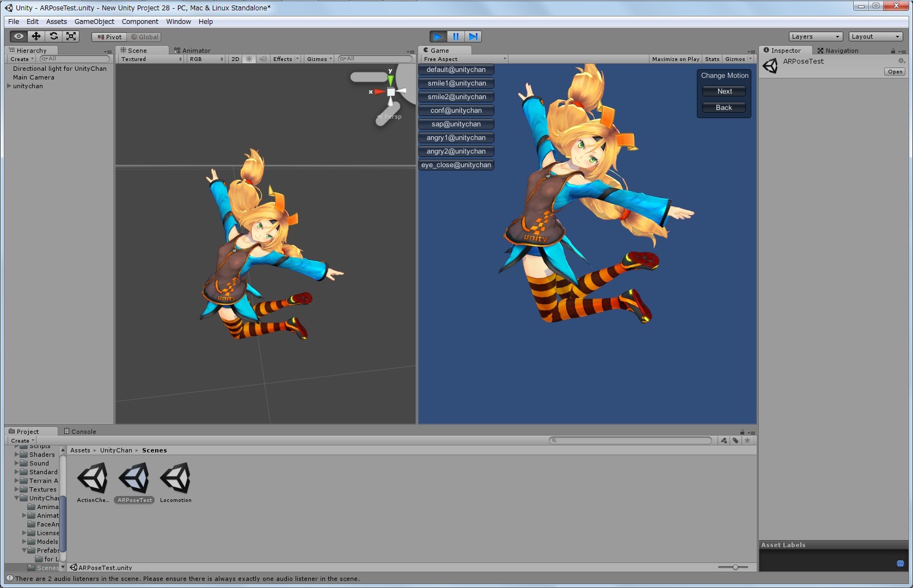The image size is (913, 588).
Task: Select the Rotate tool
Action: (x=53, y=36)
